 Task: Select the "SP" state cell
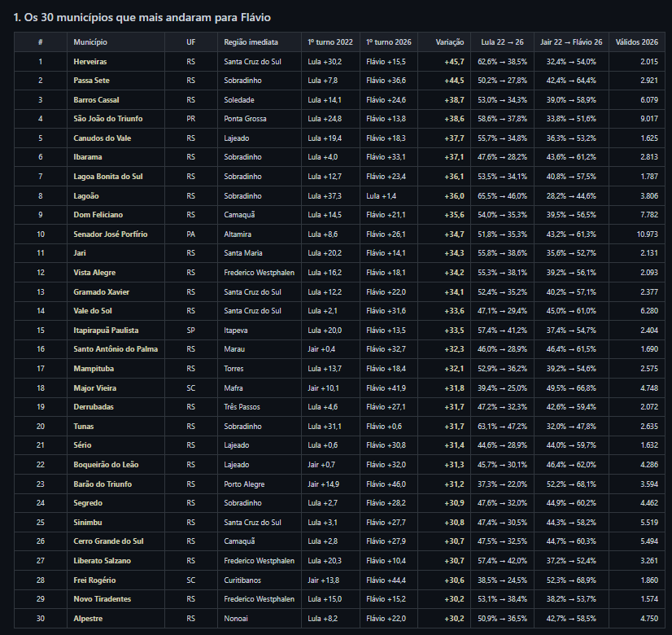190,331
